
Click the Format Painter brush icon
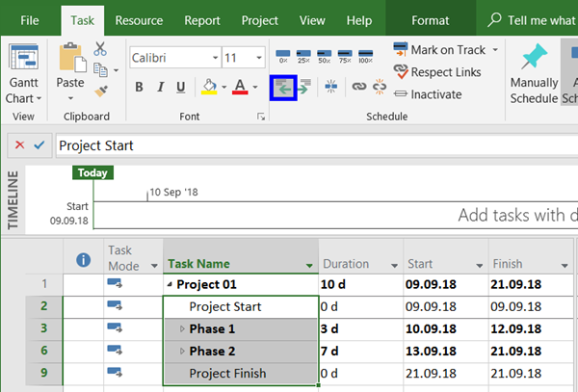coord(101,91)
